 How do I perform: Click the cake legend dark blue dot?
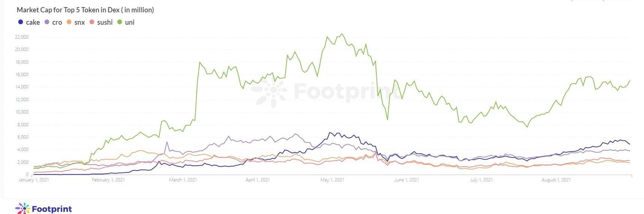(21, 22)
